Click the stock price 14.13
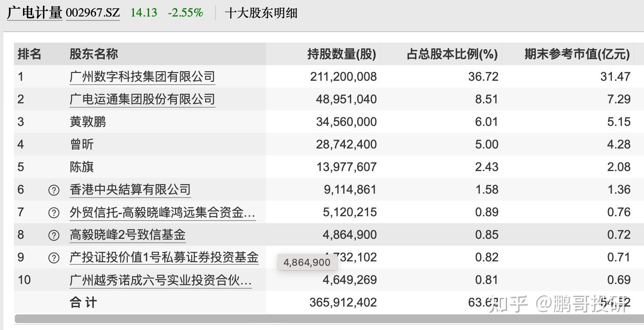644x330 pixels. pyautogui.click(x=144, y=13)
